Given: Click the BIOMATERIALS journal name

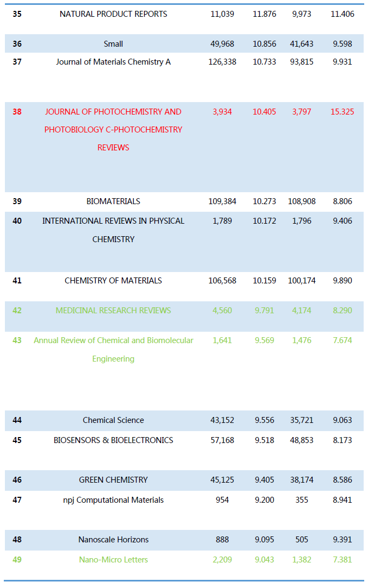Looking at the screenshot, I should pyautogui.click(x=113, y=201).
